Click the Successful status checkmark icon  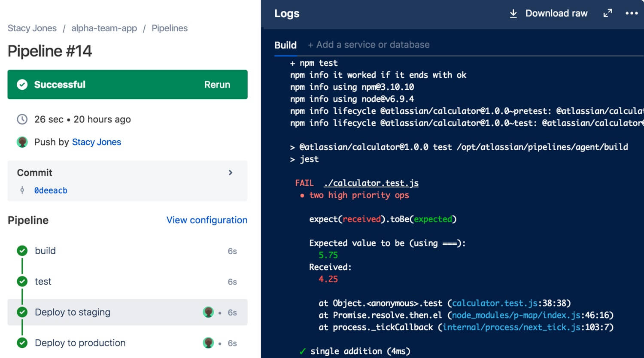pos(22,85)
